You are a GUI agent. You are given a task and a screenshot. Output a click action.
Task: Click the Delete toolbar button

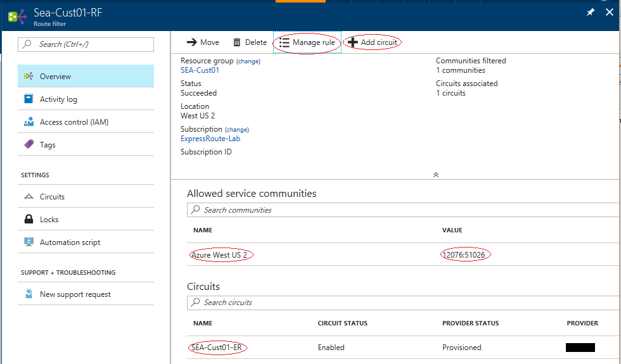click(x=250, y=42)
